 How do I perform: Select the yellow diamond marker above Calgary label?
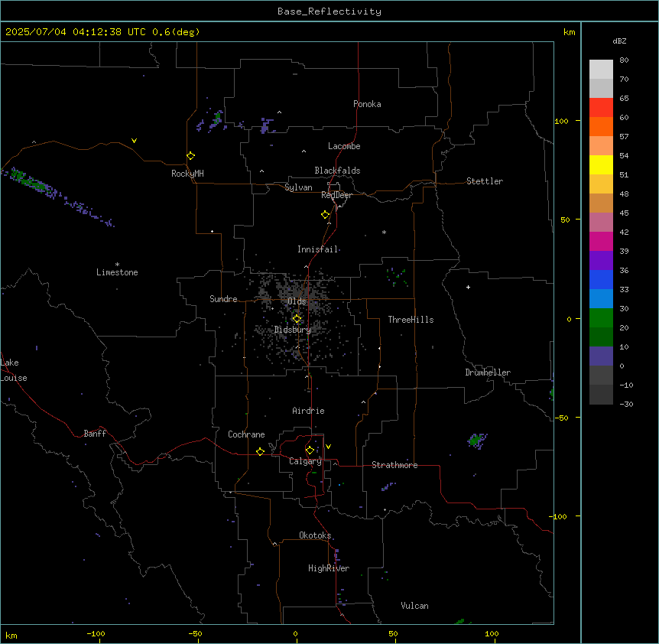point(310,450)
